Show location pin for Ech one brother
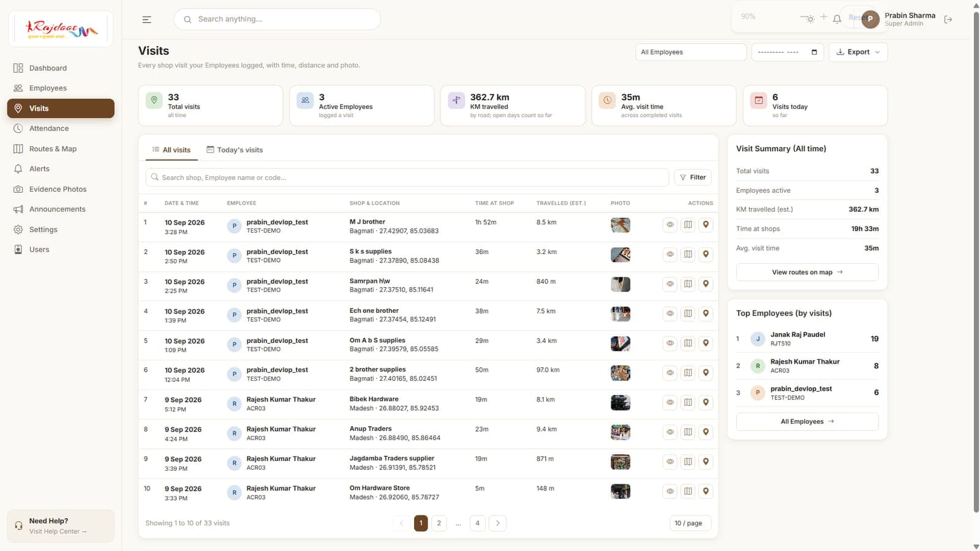980x551 pixels. tap(706, 313)
